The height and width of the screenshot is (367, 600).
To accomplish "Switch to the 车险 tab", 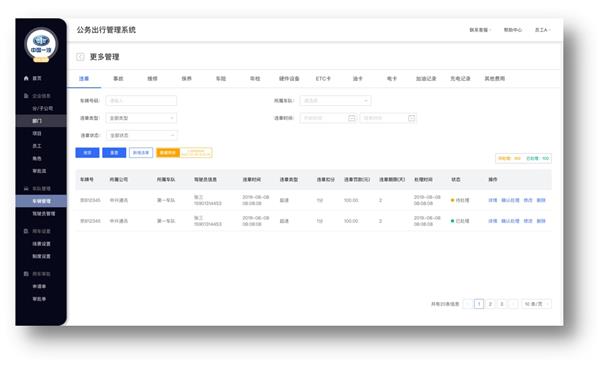I will tap(221, 78).
